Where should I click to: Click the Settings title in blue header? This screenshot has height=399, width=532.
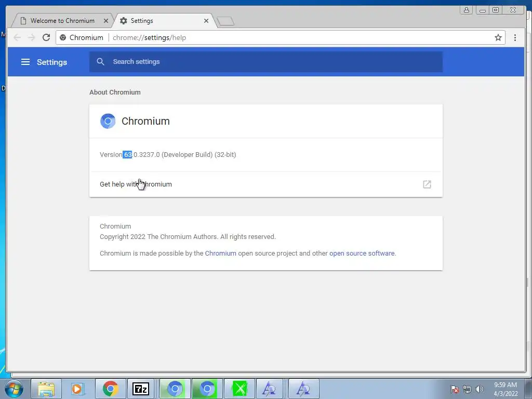[x=52, y=62]
